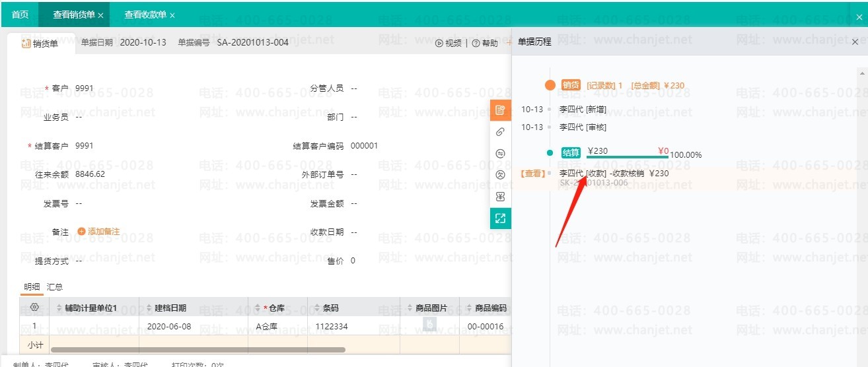Switch to the 首页 tab
The image size is (868, 367).
pyautogui.click(x=20, y=15)
